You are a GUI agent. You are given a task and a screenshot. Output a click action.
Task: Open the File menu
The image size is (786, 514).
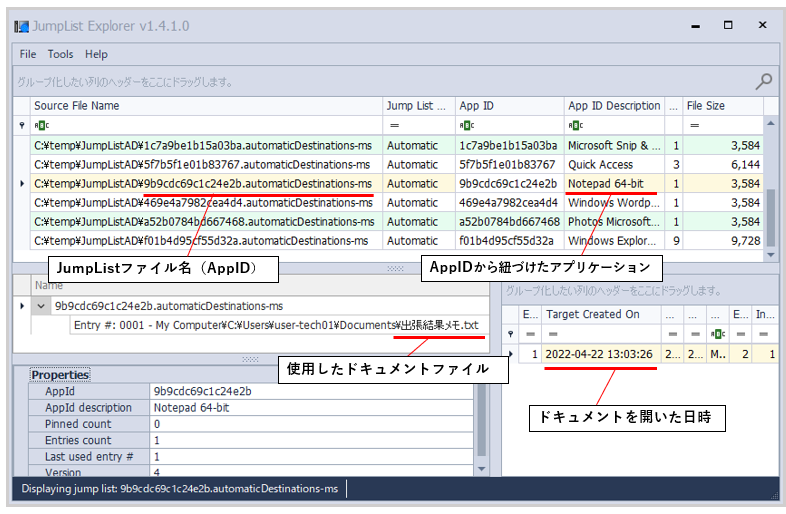click(28, 54)
